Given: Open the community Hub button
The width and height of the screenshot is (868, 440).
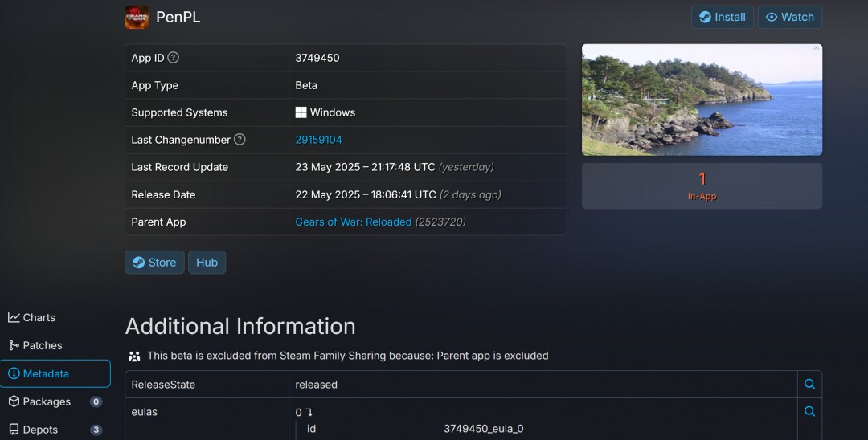Looking at the screenshot, I should (207, 263).
